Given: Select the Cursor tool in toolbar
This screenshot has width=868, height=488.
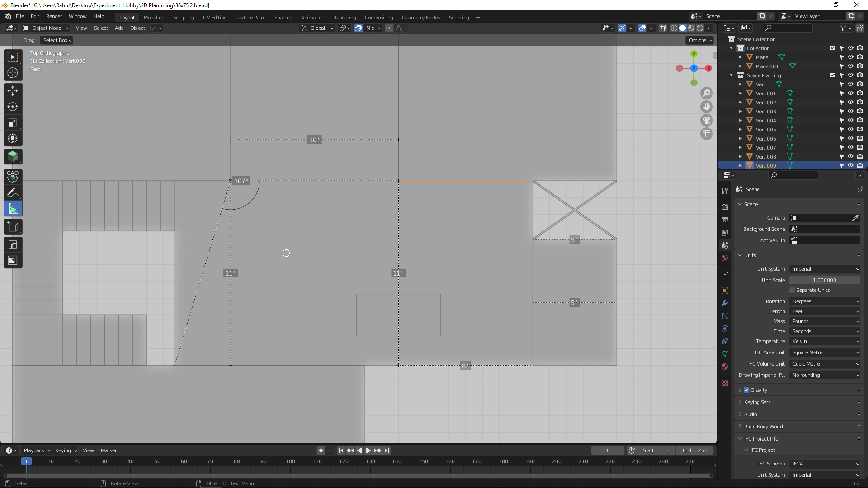Looking at the screenshot, I should pyautogui.click(x=13, y=73).
